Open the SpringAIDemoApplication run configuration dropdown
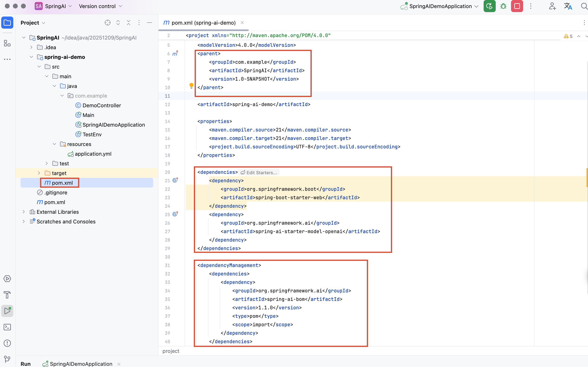Image resolution: width=588 pixels, height=367 pixels. point(440,6)
